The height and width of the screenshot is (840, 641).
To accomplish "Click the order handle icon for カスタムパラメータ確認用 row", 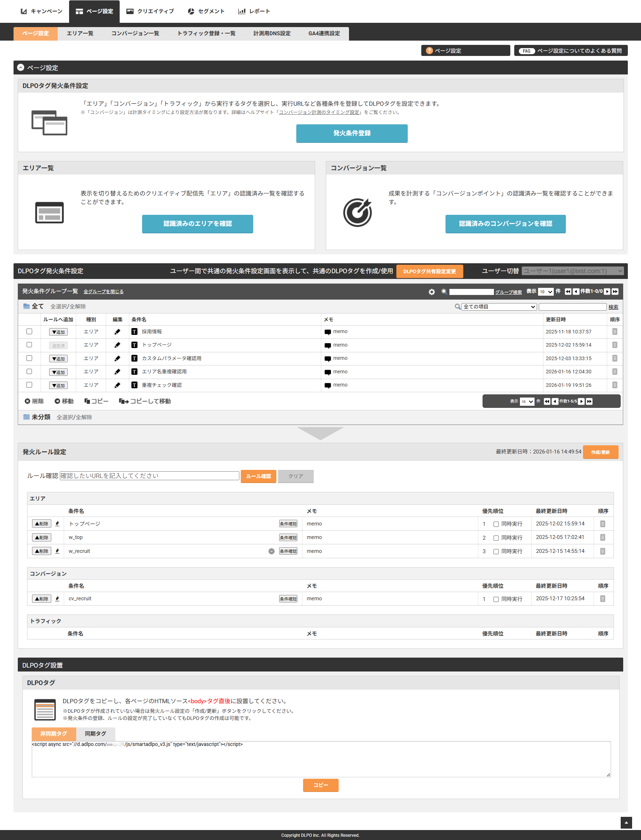I will pyautogui.click(x=614, y=358).
